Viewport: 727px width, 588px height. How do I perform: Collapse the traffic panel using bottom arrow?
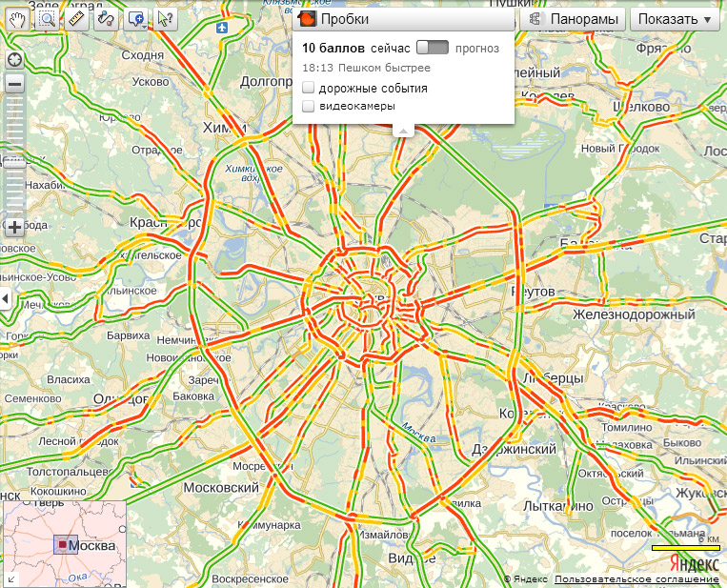click(403, 131)
